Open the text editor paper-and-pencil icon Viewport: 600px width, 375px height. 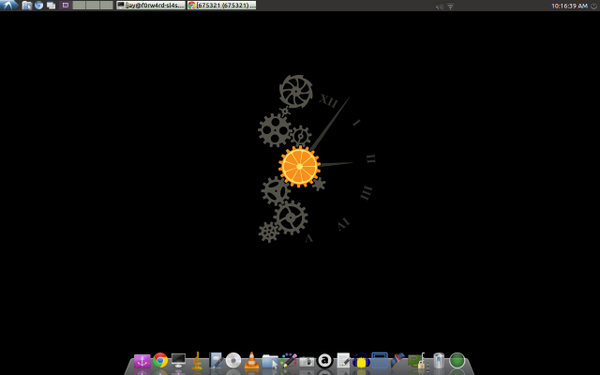343,360
